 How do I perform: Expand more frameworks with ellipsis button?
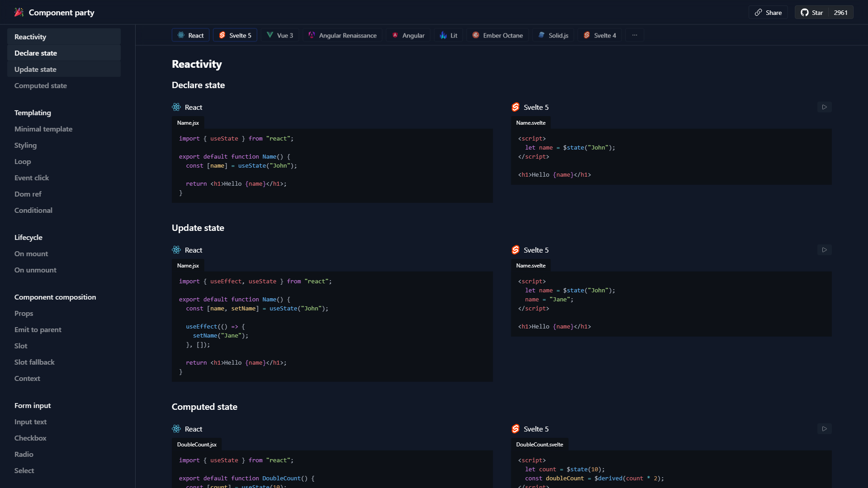(635, 35)
